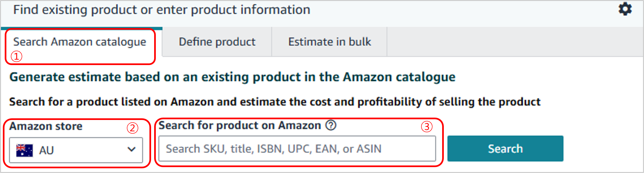This screenshot has width=644, height=173.
Task: Expand the Amazon store dropdown chevron
Action: 131,149
